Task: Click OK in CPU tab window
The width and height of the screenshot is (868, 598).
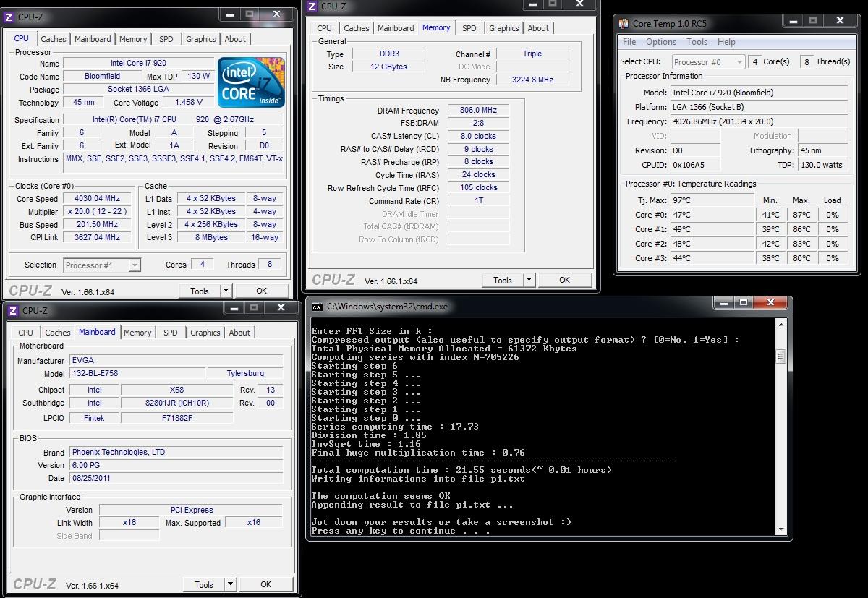Action: [x=261, y=291]
